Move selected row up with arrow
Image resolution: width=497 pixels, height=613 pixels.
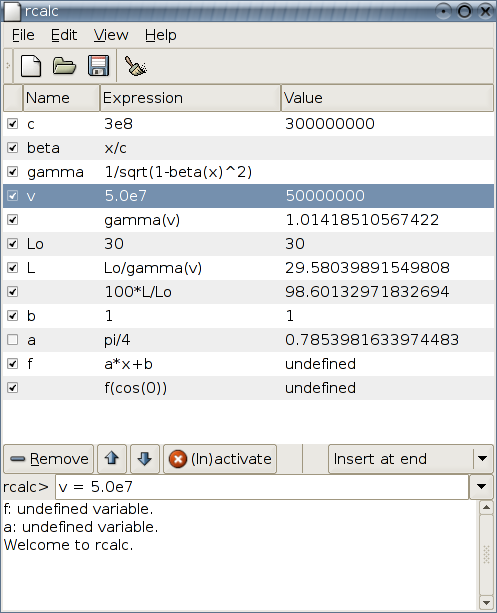[112, 459]
